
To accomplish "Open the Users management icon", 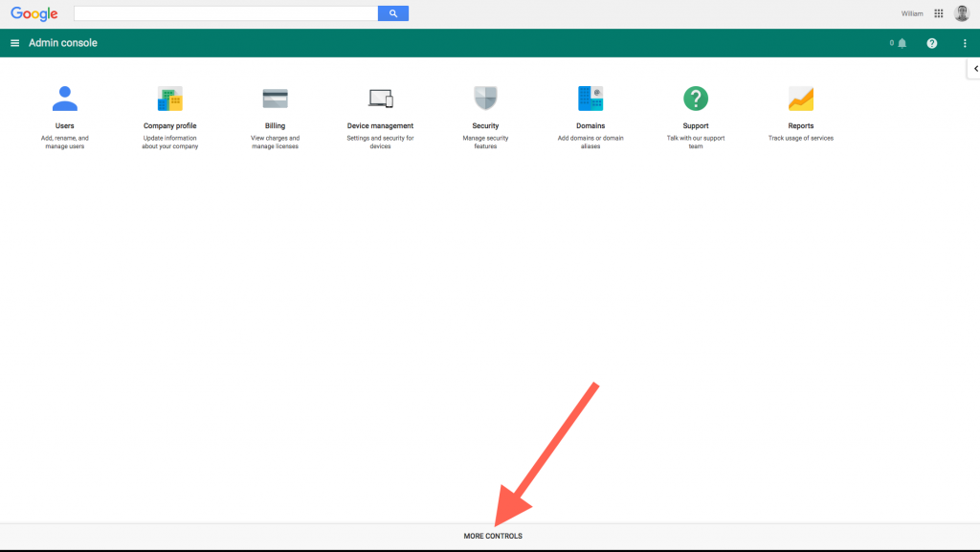I will coord(64,99).
